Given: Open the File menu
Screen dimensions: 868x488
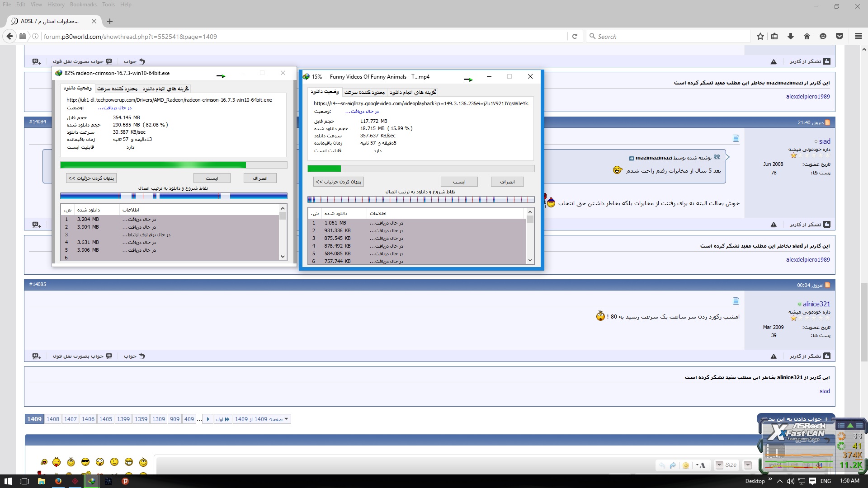Looking at the screenshot, I should coord(7,5).
